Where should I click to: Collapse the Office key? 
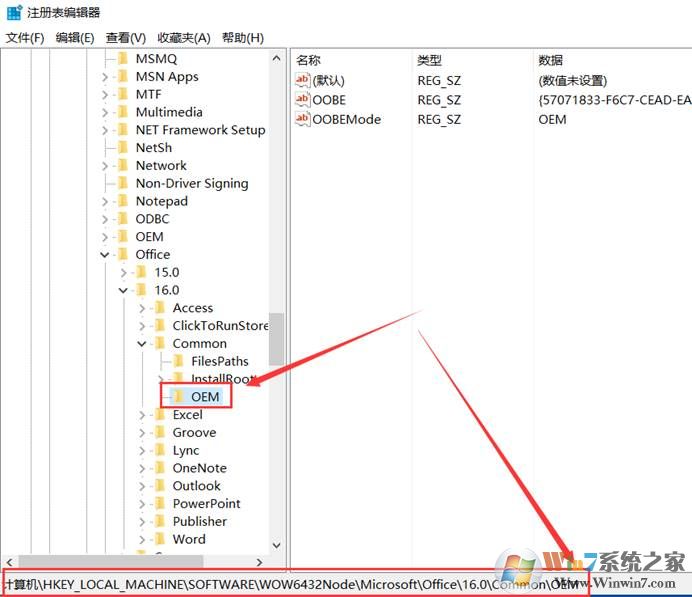[105, 255]
